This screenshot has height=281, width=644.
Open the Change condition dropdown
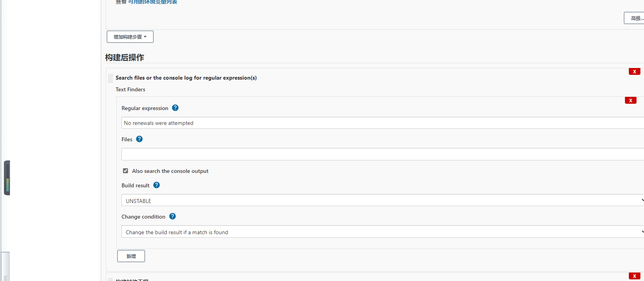pyautogui.click(x=382, y=231)
